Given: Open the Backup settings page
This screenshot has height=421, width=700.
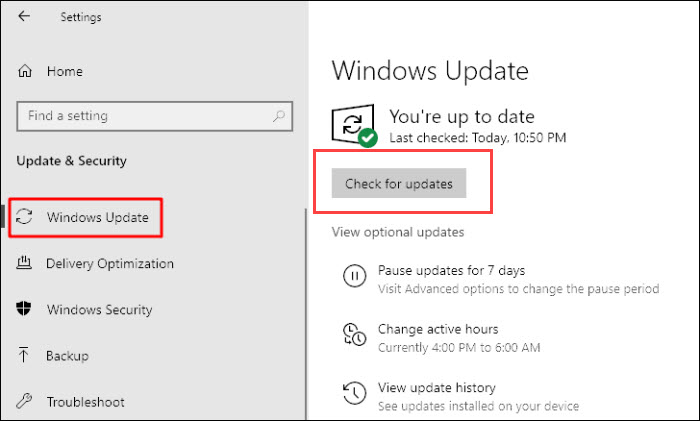Looking at the screenshot, I should coord(67,356).
